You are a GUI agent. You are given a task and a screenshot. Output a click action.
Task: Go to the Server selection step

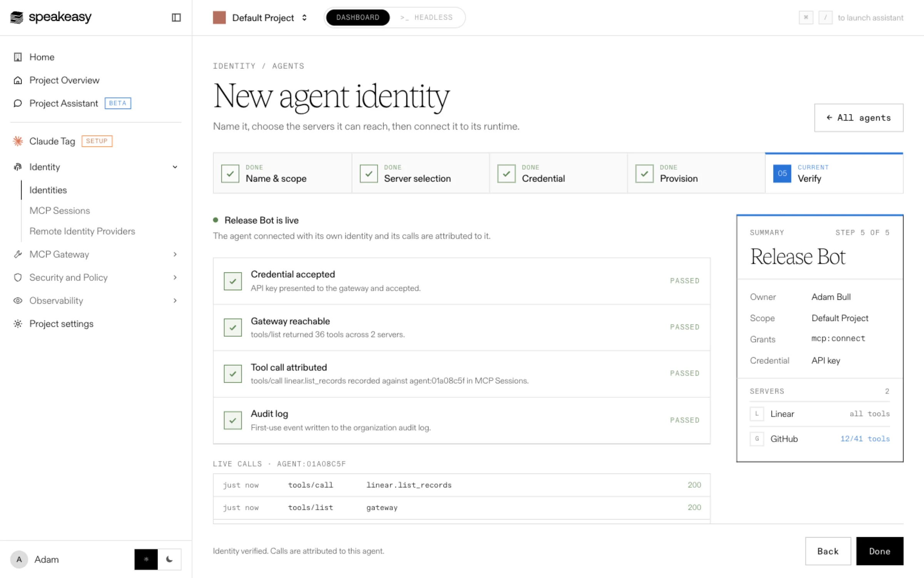coord(420,173)
